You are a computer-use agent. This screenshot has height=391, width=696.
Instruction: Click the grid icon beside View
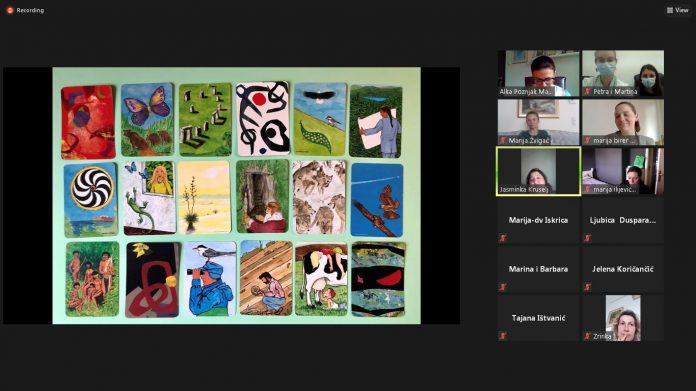pos(670,10)
